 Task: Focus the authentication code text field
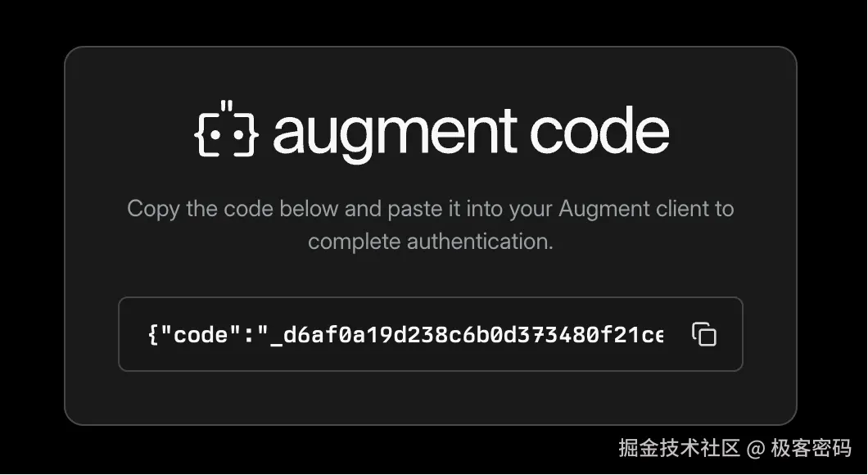pos(431,334)
